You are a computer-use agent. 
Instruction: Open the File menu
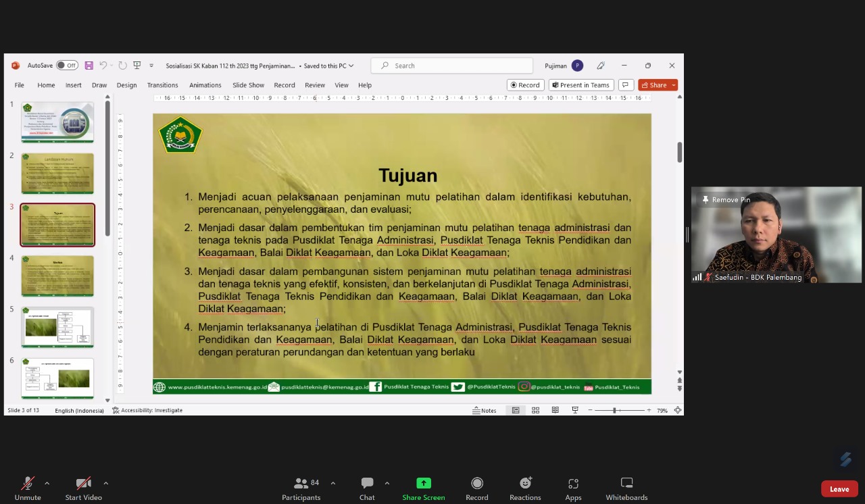pos(20,85)
